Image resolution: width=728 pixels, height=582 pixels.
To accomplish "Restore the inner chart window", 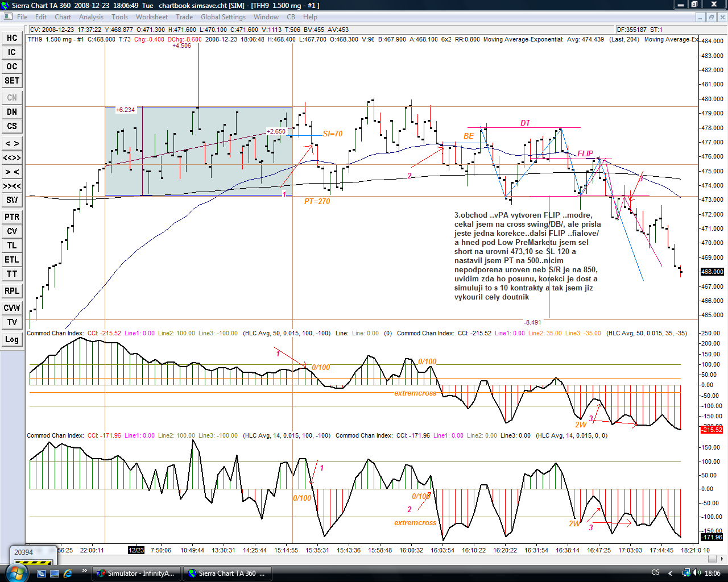I will coord(711,17).
